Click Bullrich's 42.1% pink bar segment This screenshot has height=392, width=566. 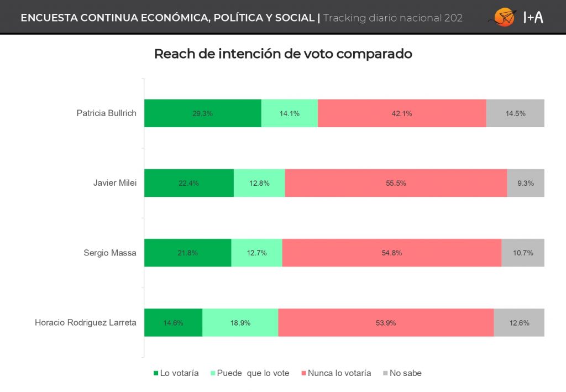[402, 113]
